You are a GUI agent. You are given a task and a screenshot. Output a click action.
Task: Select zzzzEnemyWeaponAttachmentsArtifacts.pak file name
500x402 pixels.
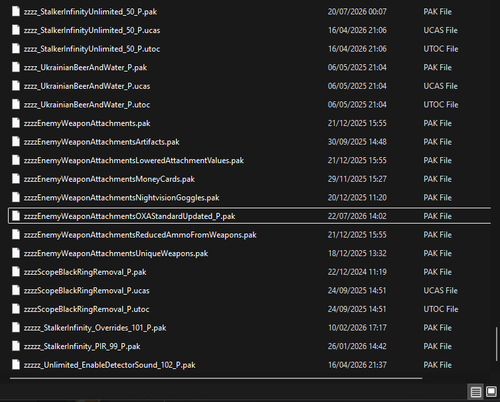pyautogui.click(x=102, y=142)
